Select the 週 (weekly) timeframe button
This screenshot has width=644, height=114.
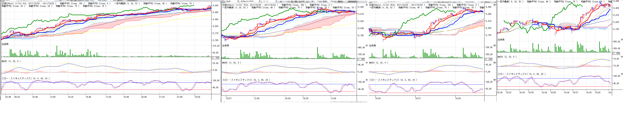(296, 1)
